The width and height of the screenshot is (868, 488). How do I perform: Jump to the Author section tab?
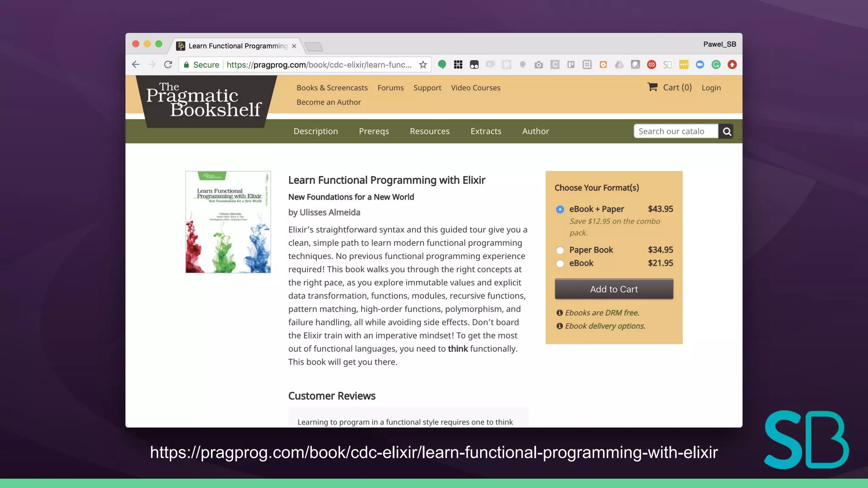[x=536, y=131]
